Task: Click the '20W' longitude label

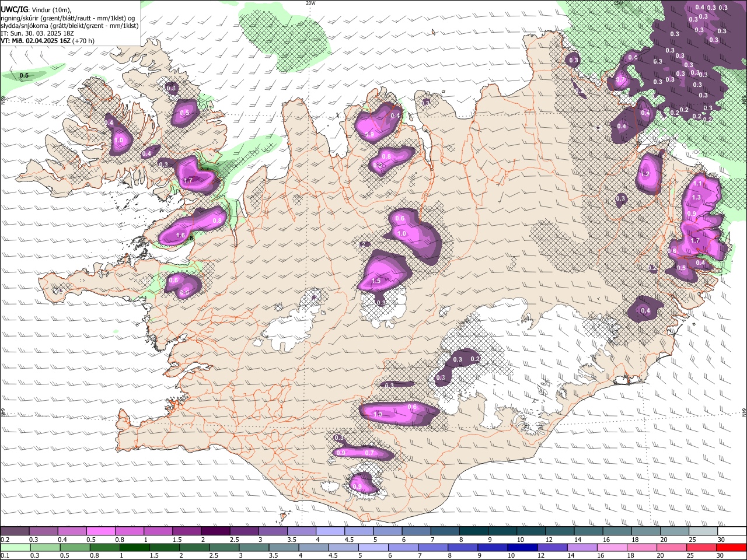Action: pyautogui.click(x=310, y=2)
